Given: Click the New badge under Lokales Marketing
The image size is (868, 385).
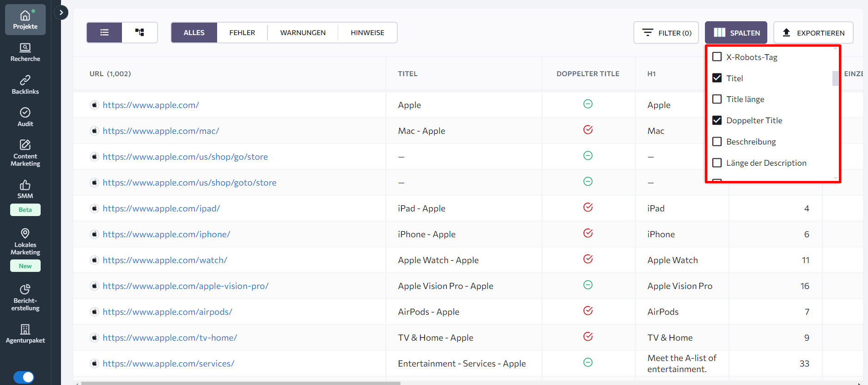Looking at the screenshot, I should point(25,266).
